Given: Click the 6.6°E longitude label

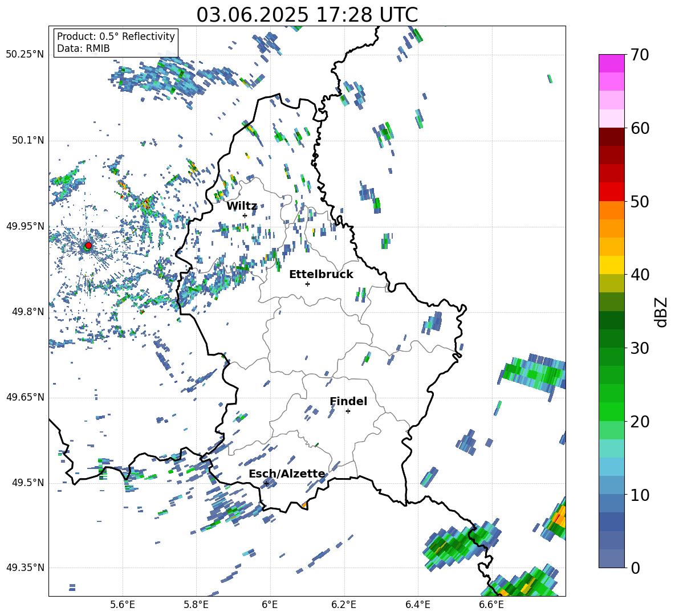Looking at the screenshot, I should pyautogui.click(x=491, y=605).
